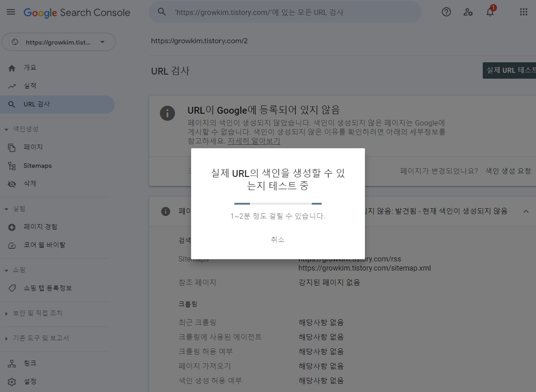The image size is (536, 392).
Task: Click the gauge icon beside 코어 웹 바이탈
Action: pos(12,246)
